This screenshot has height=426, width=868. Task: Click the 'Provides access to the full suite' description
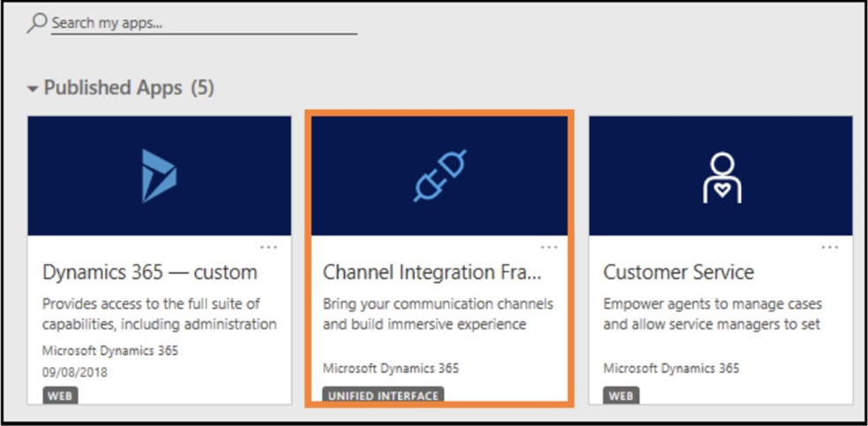(160, 314)
